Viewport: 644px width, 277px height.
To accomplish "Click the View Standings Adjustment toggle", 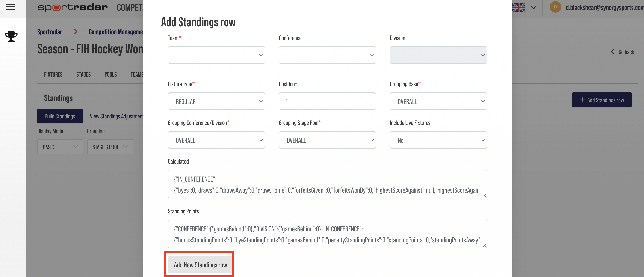I will tap(117, 116).
